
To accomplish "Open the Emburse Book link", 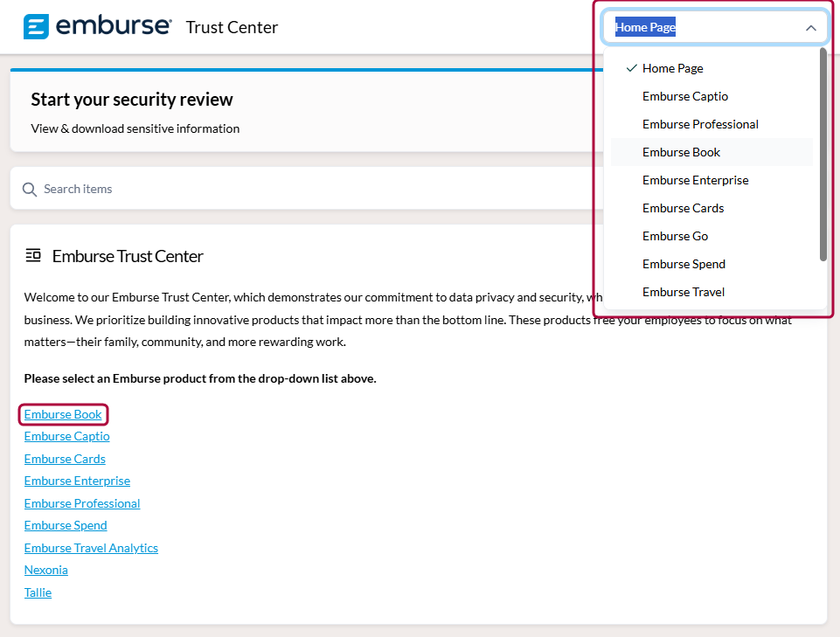I will click(63, 415).
